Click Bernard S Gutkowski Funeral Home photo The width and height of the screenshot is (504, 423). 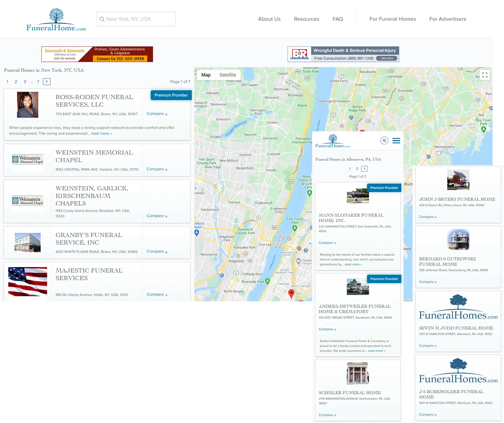(458, 239)
